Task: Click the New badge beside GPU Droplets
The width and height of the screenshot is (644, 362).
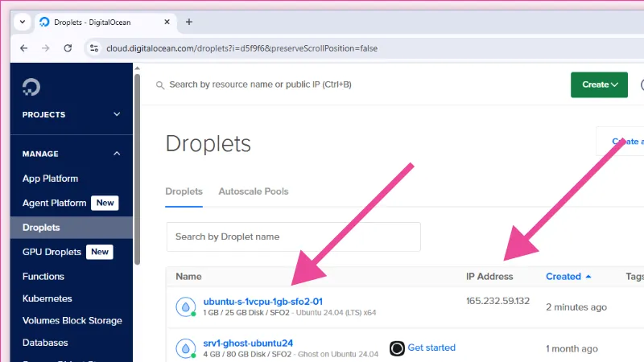Action: point(100,252)
